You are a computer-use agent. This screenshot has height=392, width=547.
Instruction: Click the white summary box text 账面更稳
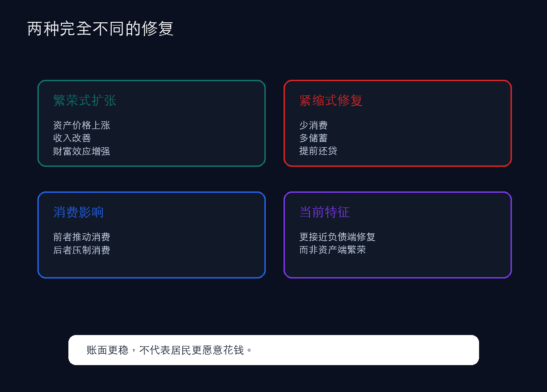[108, 350]
